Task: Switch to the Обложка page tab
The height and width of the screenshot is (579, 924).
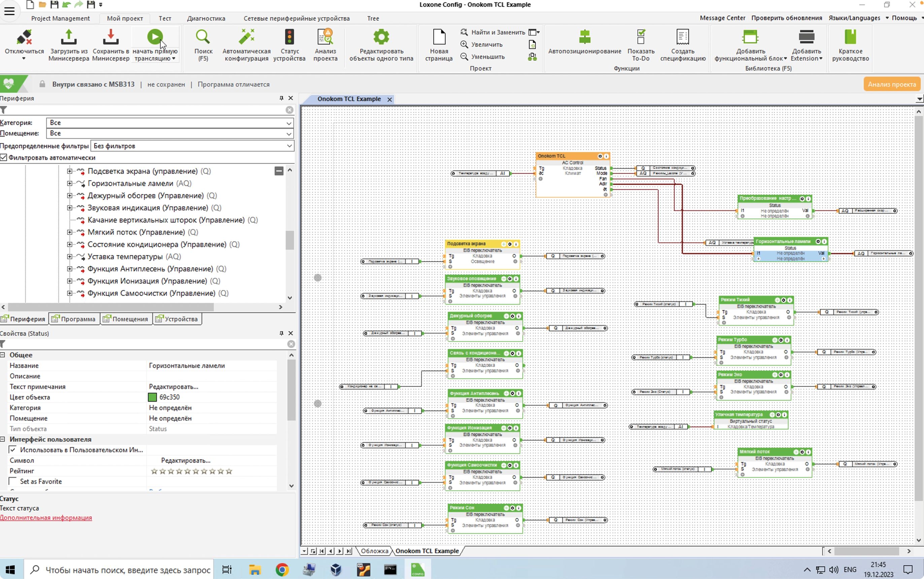Action: click(x=374, y=551)
